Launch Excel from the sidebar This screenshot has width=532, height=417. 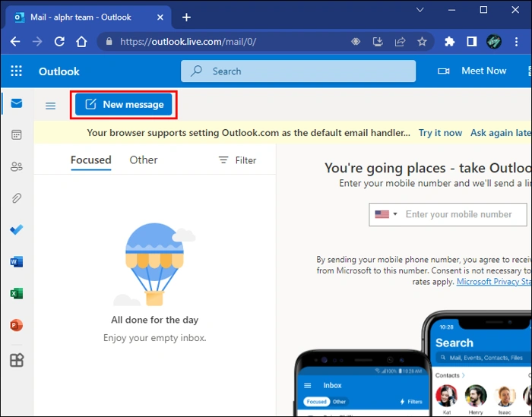(x=16, y=294)
